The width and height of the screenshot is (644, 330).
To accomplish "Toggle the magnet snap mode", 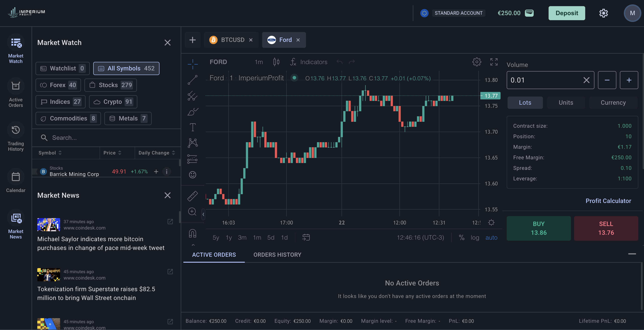I will (193, 233).
